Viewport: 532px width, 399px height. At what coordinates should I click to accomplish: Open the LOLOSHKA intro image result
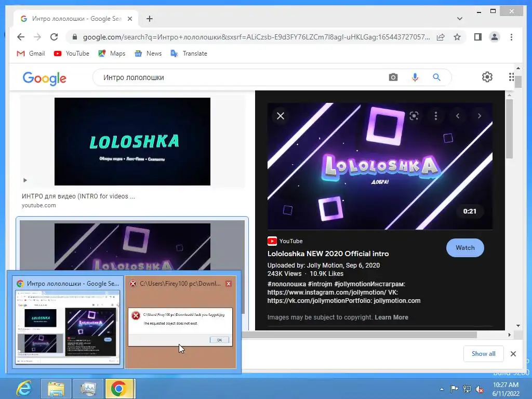132,141
